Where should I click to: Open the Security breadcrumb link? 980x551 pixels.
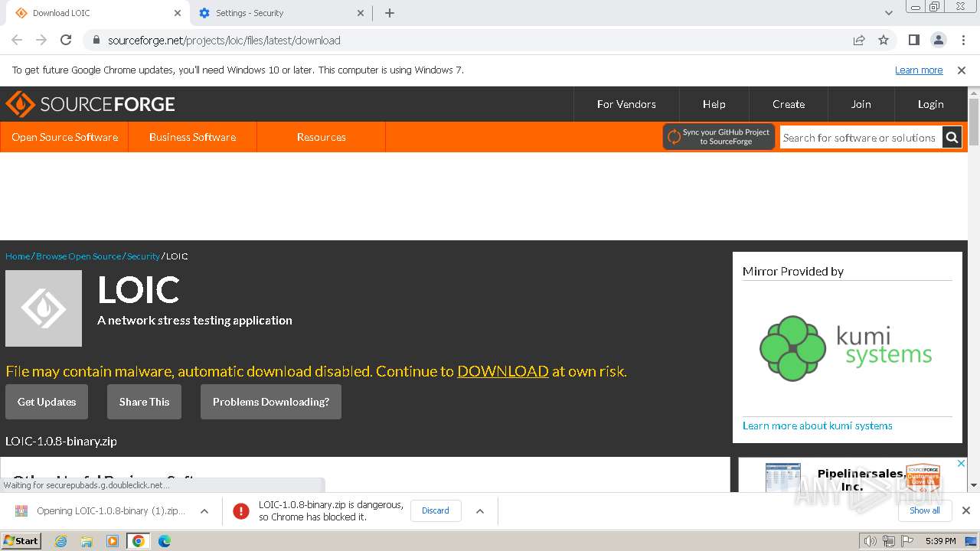(143, 256)
